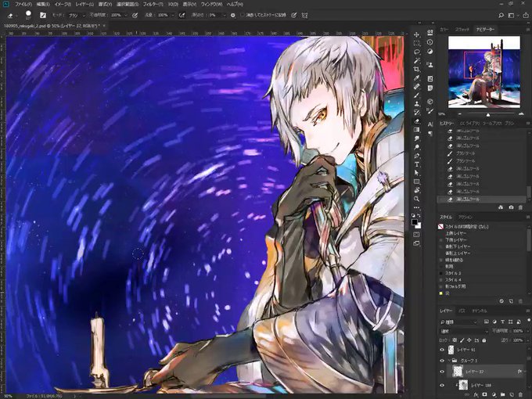The image size is (532, 399).
Task: Create new snapshot camera icon
Action: click(x=511, y=207)
